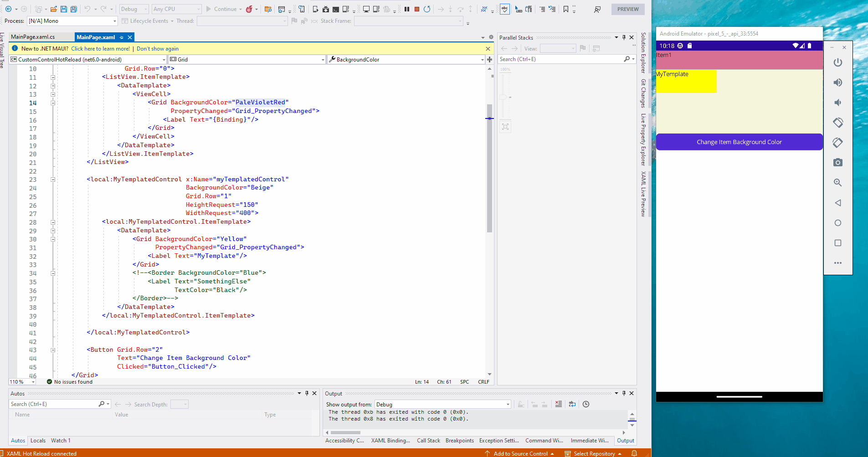
Task: Switch to the MainPage.xaml.cs tab
Action: pos(32,36)
